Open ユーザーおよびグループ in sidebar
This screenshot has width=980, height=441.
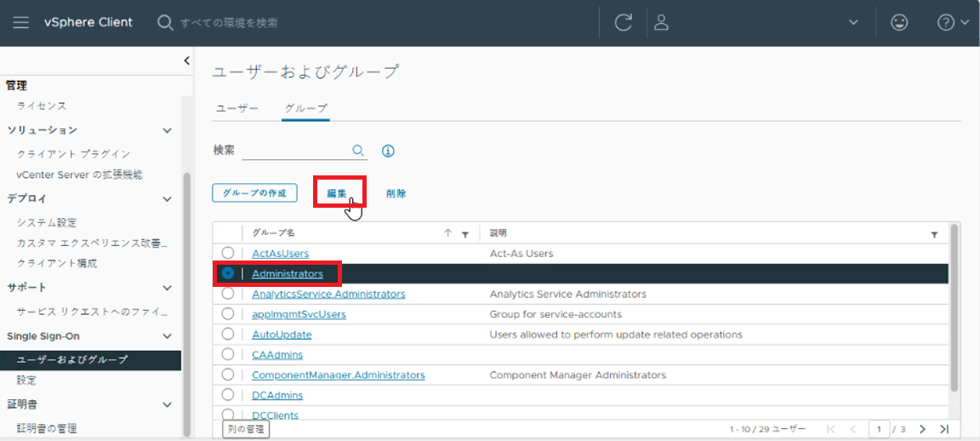(x=91, y=359)
